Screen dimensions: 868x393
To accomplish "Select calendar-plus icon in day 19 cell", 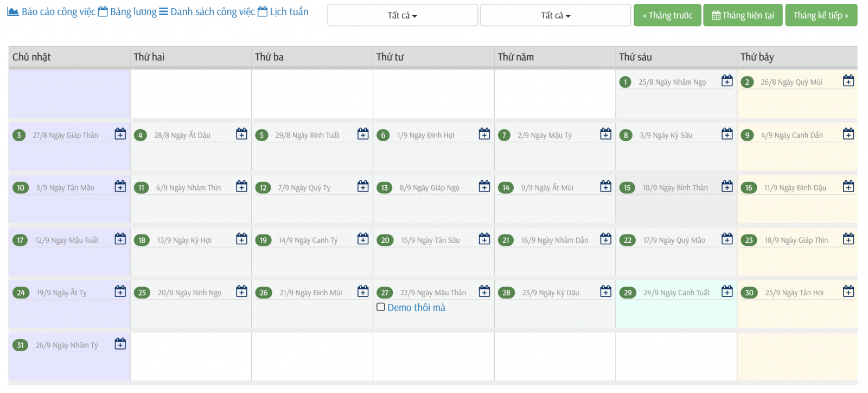I will tap(363, 239).
